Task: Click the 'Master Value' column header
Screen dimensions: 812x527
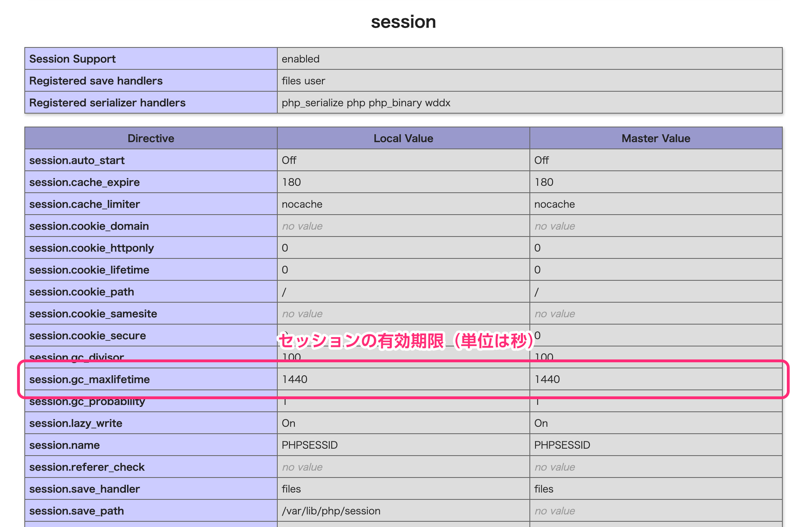Action: (x=656, y=138)
